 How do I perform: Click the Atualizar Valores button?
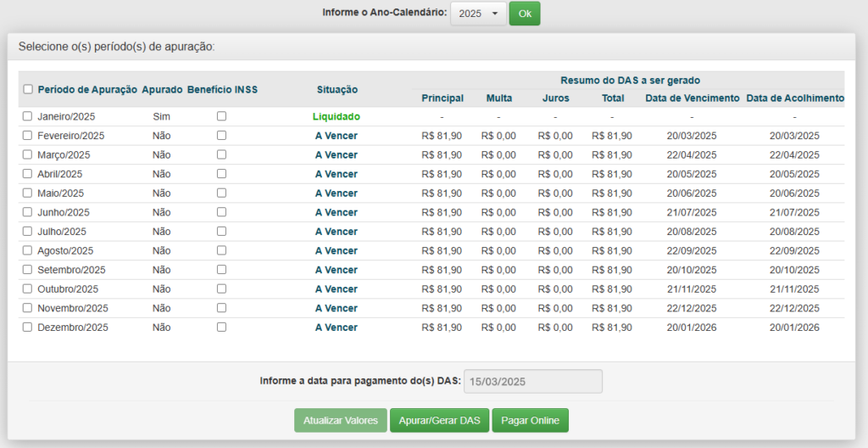click(x=341, y=420)
